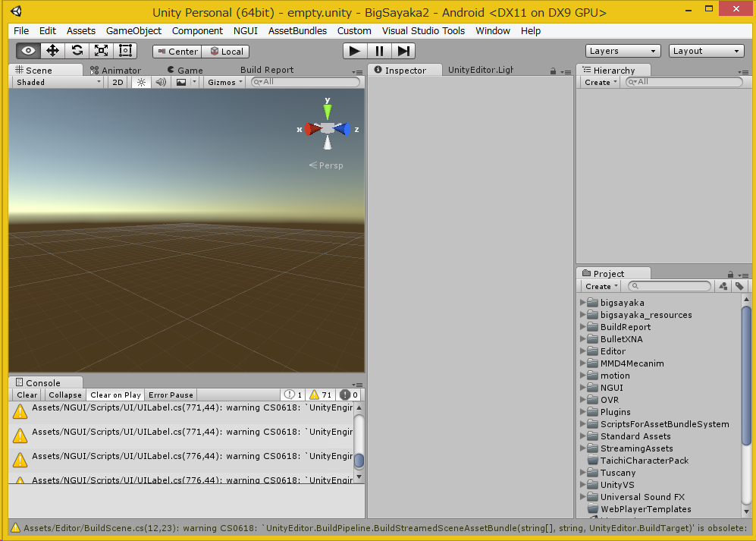
Task: Open Scene panel options menu
Action: 357,72
